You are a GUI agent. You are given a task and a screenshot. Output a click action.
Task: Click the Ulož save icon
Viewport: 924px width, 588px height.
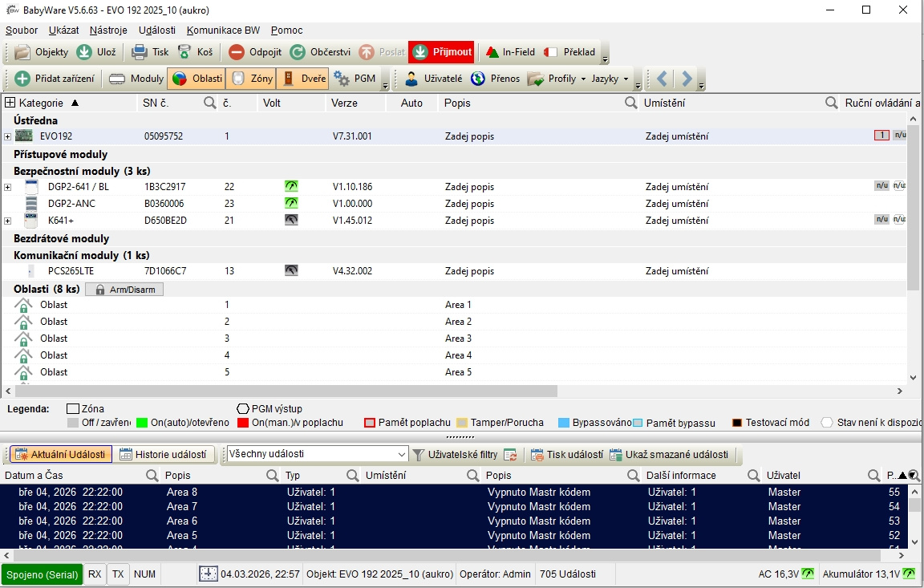pos(85,52)
